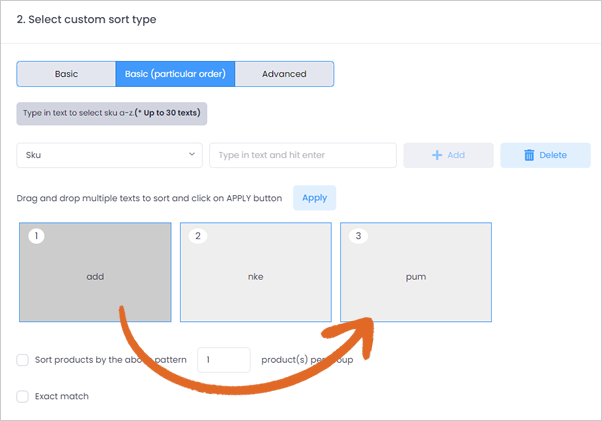Select the 'add' text card
602x421 pixels.
coord(95,272)
